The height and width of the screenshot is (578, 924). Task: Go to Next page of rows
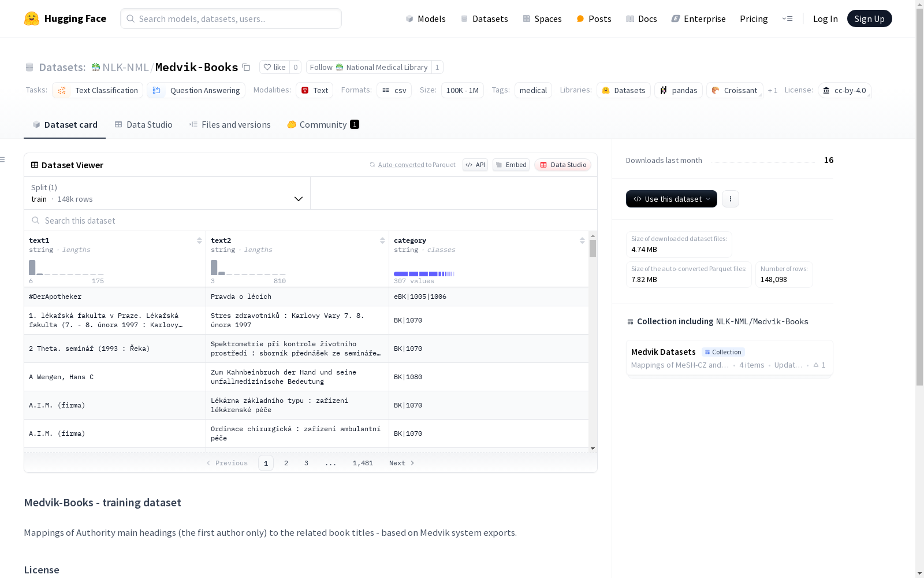(x=402, y=463)
